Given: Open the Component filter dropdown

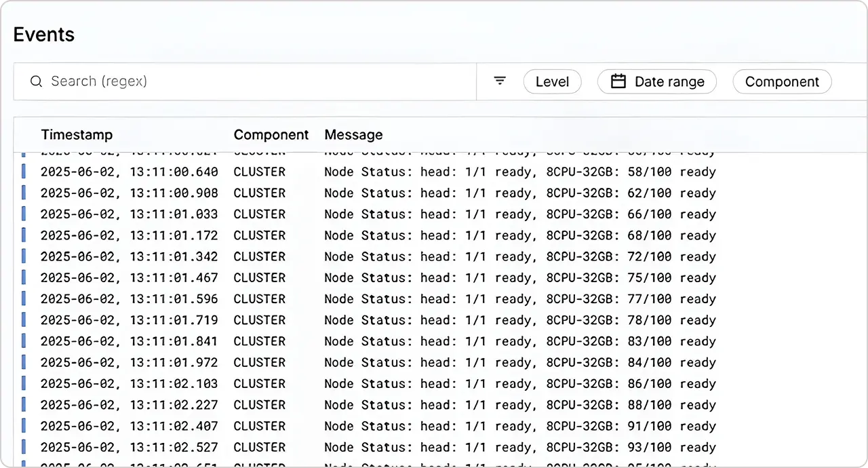Looking at the screenshot, I should 782,81.
